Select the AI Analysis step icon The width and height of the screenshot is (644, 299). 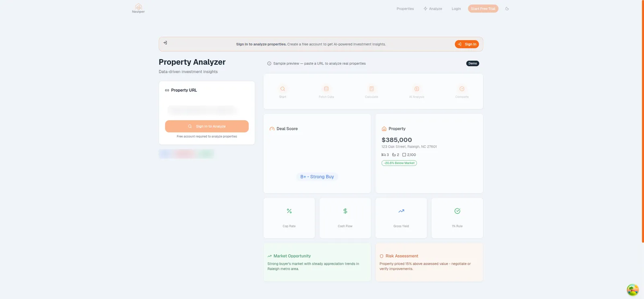tap(417, 89)
